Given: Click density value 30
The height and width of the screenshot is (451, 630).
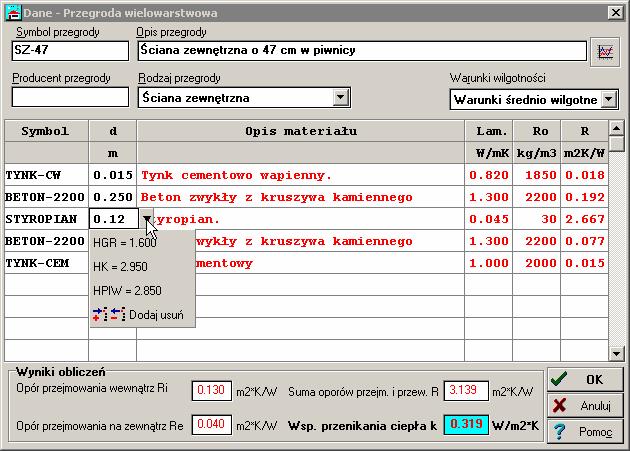Looking at the screenshot, I should click(537, 219).
